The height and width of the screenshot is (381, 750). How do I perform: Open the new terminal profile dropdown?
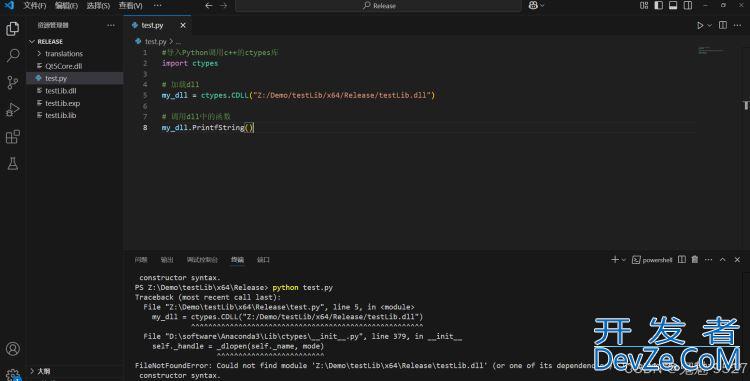pyautogui.click(x=623, y=260)
